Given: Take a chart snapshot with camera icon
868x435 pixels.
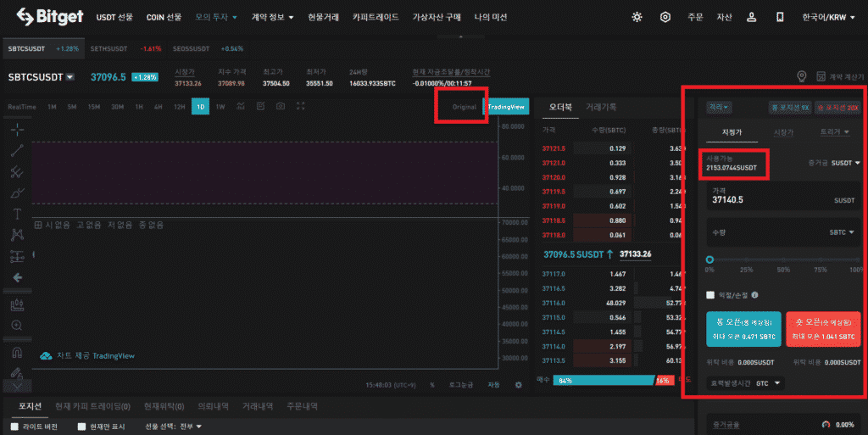Looking at the screenshot, I should 281,106.
